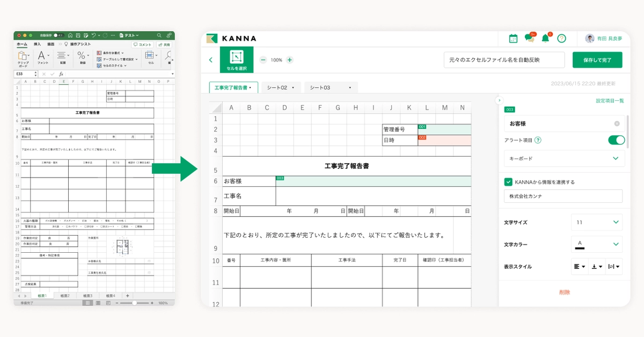Switch to the 挿入 ribbon tab in Excel
This screenshot has width=644, height=337.
[37, 44]
